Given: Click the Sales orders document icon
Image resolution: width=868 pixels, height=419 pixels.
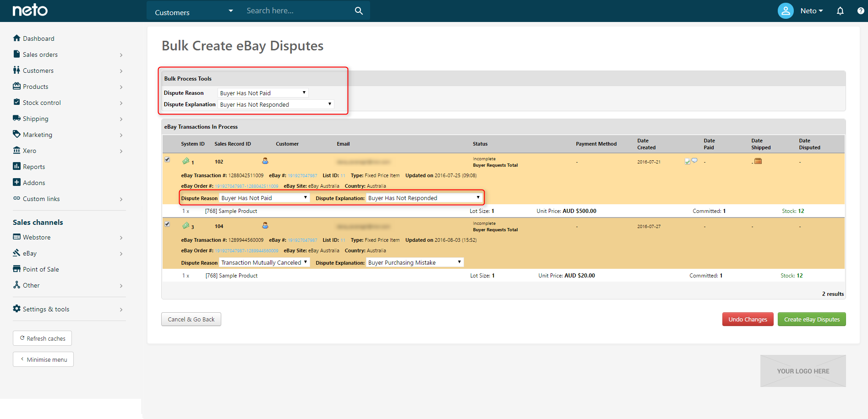Looking at the screenshot, I should (x=16, y=54).
